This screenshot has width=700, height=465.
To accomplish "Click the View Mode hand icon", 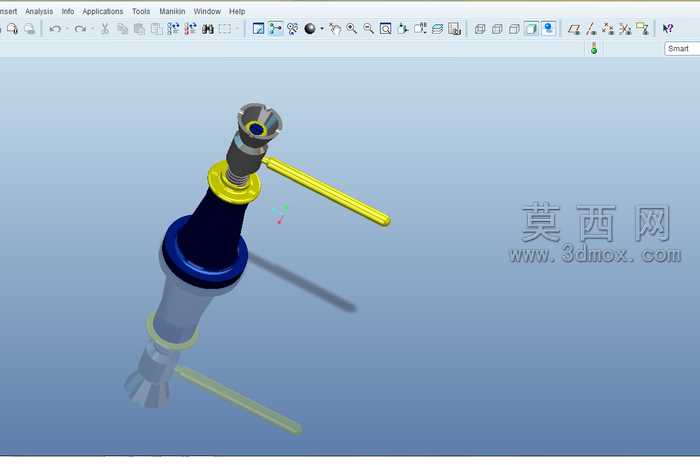I will [335, 29].
